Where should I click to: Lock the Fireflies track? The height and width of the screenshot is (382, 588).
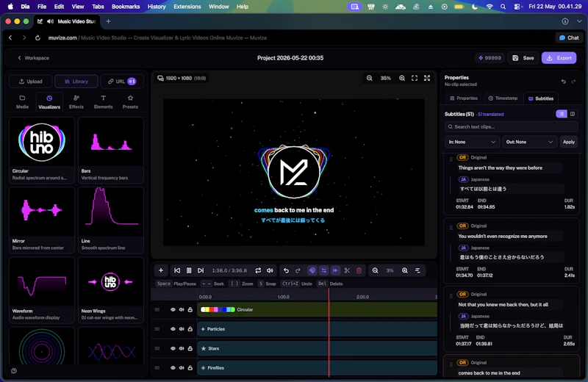coord(190,368)
